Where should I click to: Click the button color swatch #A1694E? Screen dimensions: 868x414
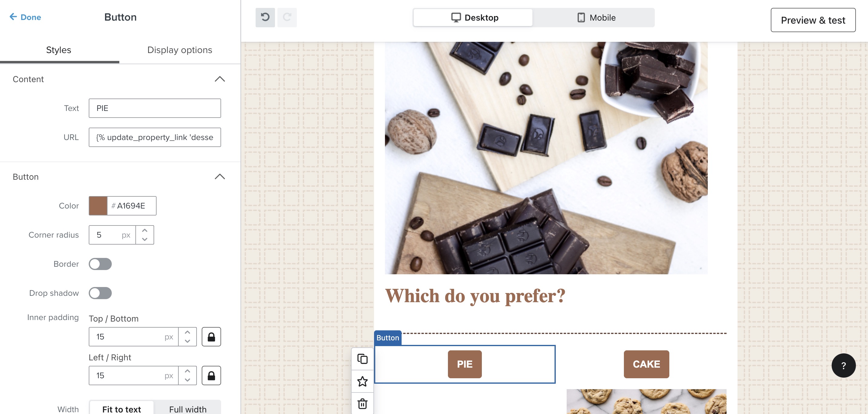tap(98, 205)
